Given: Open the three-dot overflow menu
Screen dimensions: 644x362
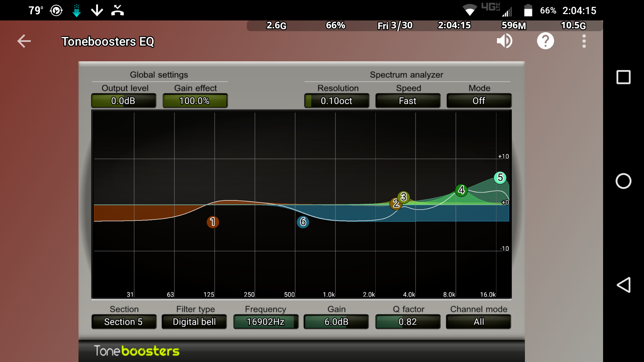Looking at the screenshot, I should 584,41.
